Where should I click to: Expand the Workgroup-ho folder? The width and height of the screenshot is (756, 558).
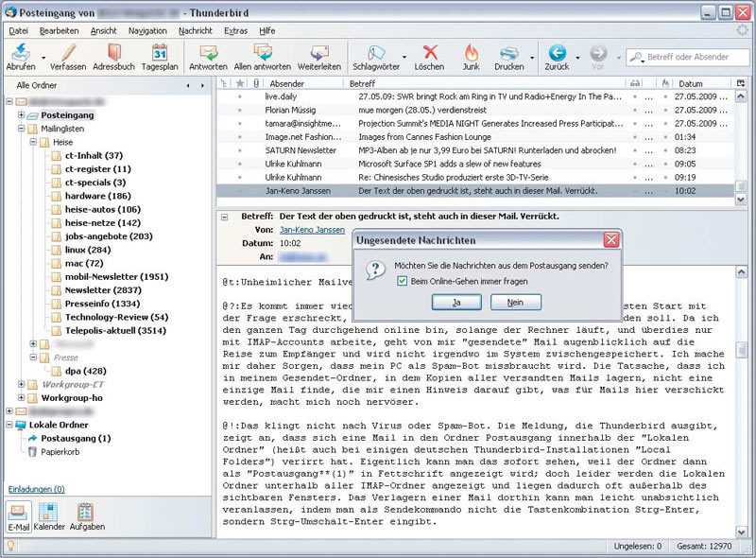(x=22, y=398)
